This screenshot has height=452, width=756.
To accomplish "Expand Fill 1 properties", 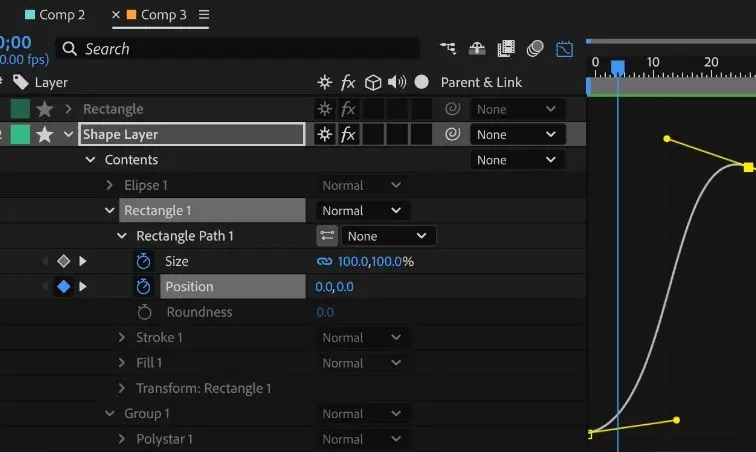I will (122, 363).
